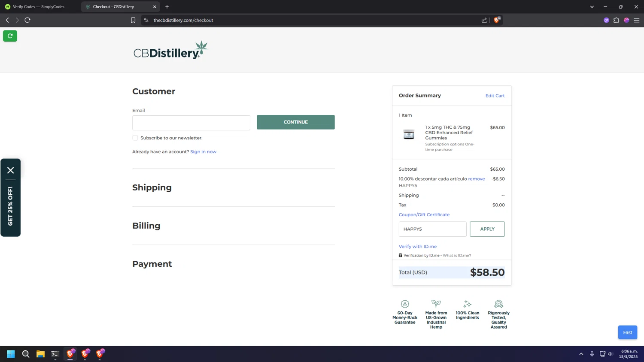Close the Checkout - CBDistillery tab
The width and height of the screenshot is (644, 362).
tap(155, 7)
